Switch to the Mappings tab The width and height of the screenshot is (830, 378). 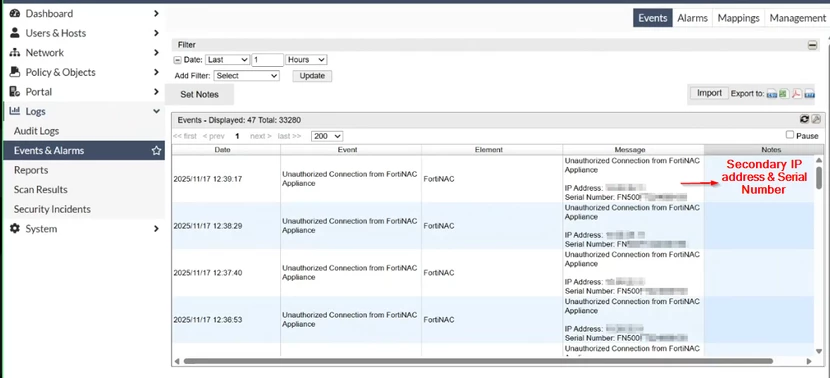[x=738, y=18]
